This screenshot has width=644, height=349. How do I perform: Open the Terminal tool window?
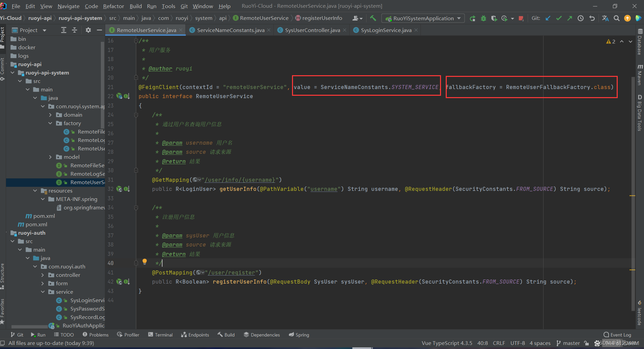[x=160, y=335]
